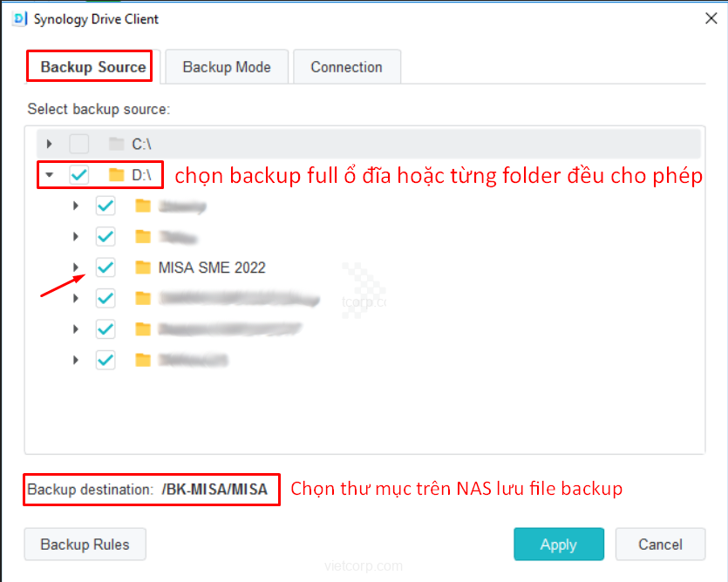
Task: Open the Connection tab
Action: tap(346, 67)
